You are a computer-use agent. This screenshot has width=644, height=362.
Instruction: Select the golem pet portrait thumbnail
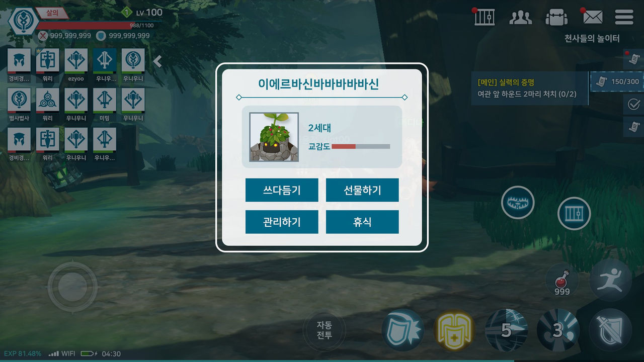[274, 137]
